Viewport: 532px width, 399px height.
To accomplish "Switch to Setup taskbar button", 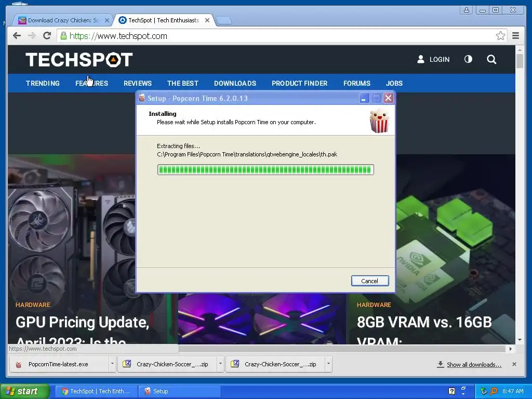I will 179,391.
